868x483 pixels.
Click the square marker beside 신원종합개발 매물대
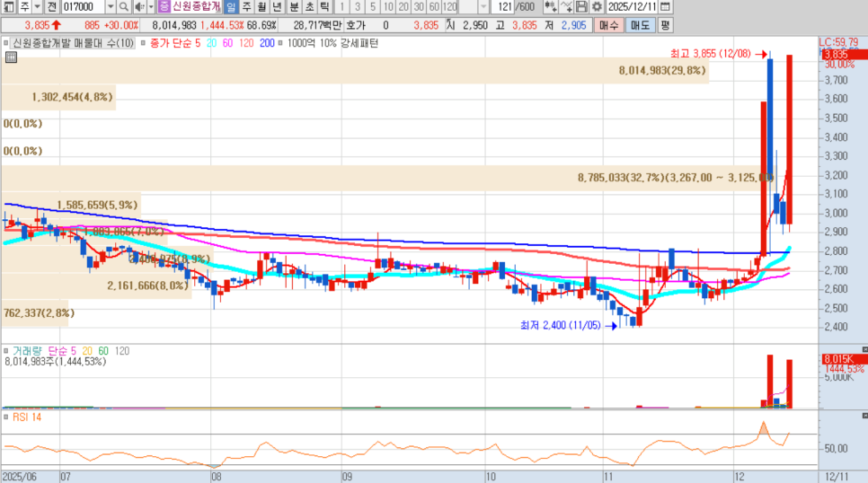tap(6, 43)
